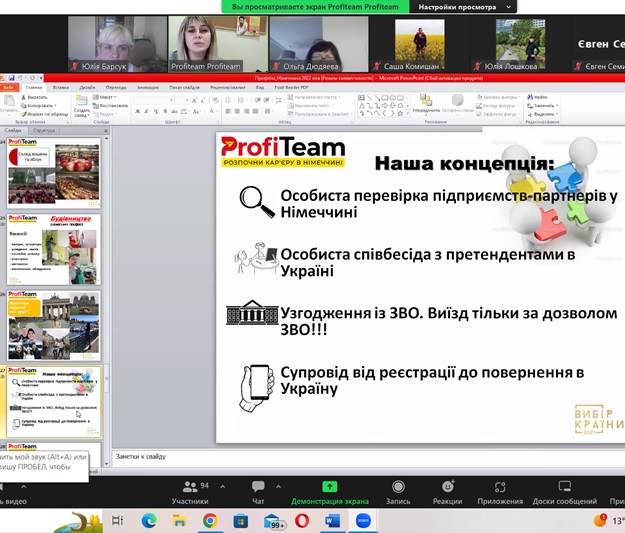Switch to the Анимация ribbon tab
Screen dimensions: 625x533
(147, 87)
